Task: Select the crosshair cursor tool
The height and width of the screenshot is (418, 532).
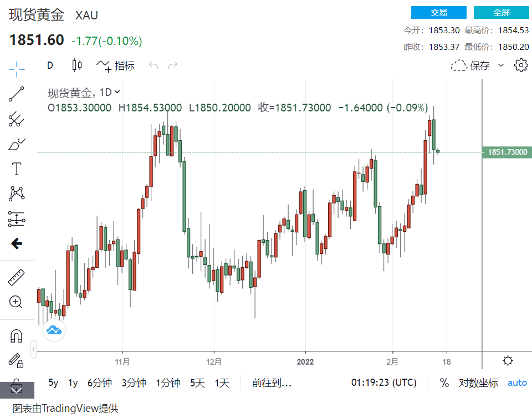Action: (x=17, y=69)
